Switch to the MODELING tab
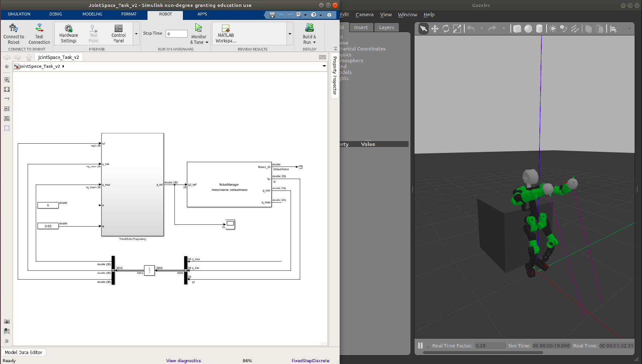 pyautogui.click(x=92, y=14)
